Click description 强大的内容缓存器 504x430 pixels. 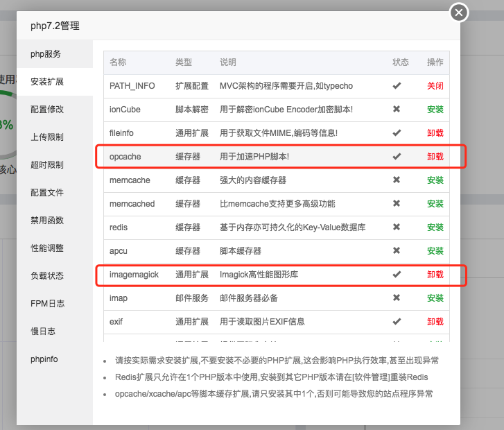click(x=252, y=180)
